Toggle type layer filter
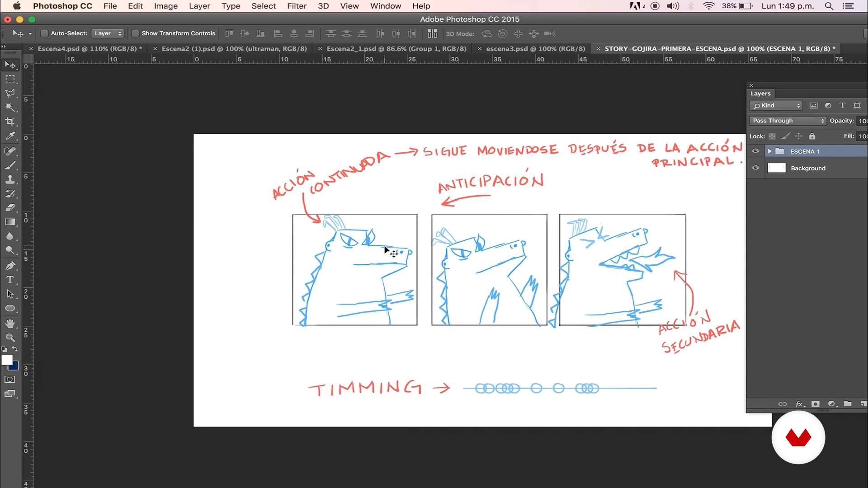The image size is (868, 488). (842, 105)
